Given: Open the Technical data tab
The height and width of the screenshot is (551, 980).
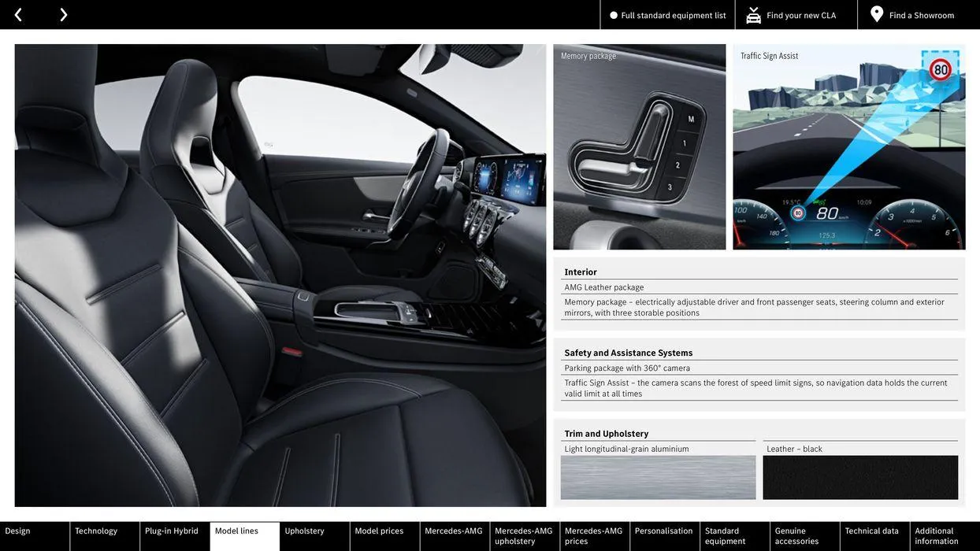Looking at the screenshot, I should pos(874,536).
